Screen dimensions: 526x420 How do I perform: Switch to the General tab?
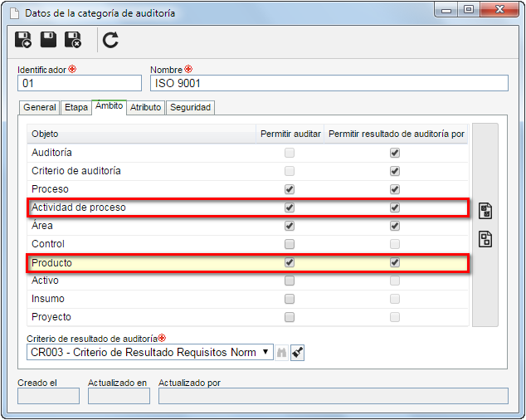point(40,107)
